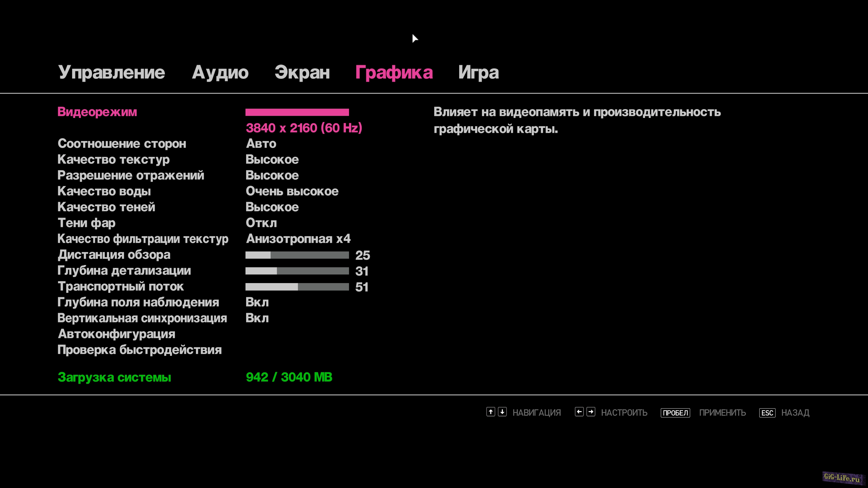Click the right arrow adjust key icon

(x=591, y=412)
